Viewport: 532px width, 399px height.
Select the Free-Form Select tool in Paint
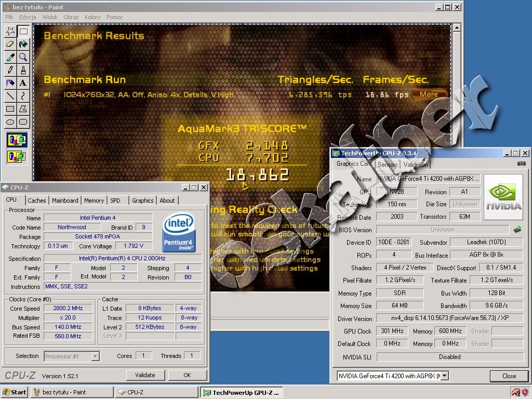[10, 32]
